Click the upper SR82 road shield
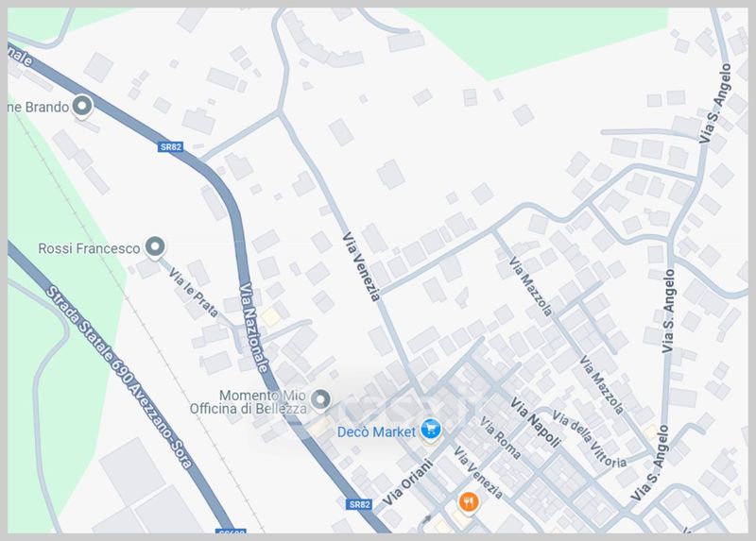The image size is (756, 541). (x=171, y=146)
